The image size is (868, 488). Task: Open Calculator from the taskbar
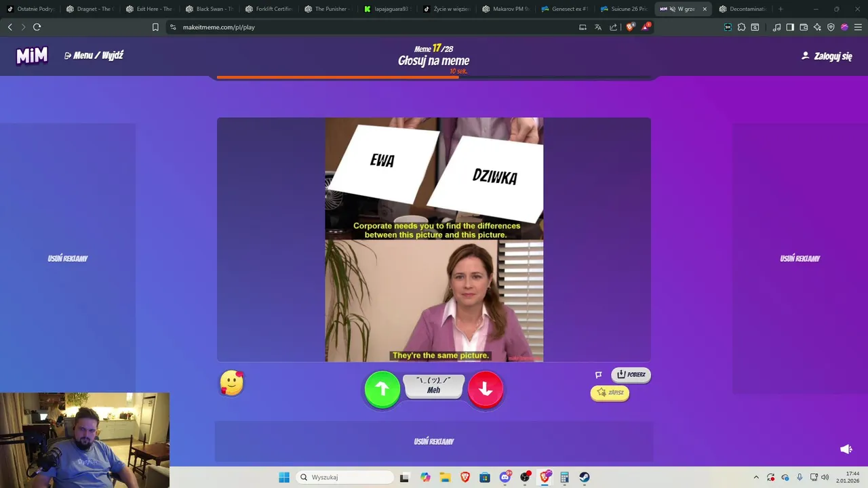coord(564,477)
